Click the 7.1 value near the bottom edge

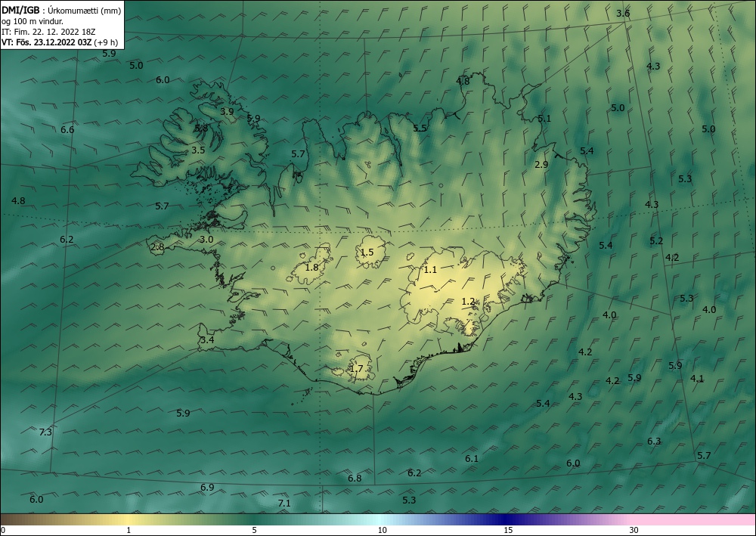(284, 503)
